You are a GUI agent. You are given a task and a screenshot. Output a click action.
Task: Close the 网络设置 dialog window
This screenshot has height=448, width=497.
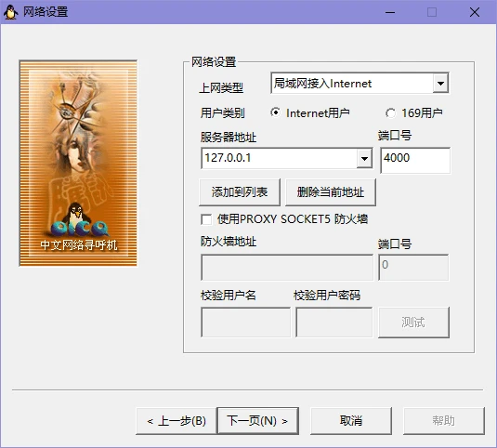[x=474, y=12]
